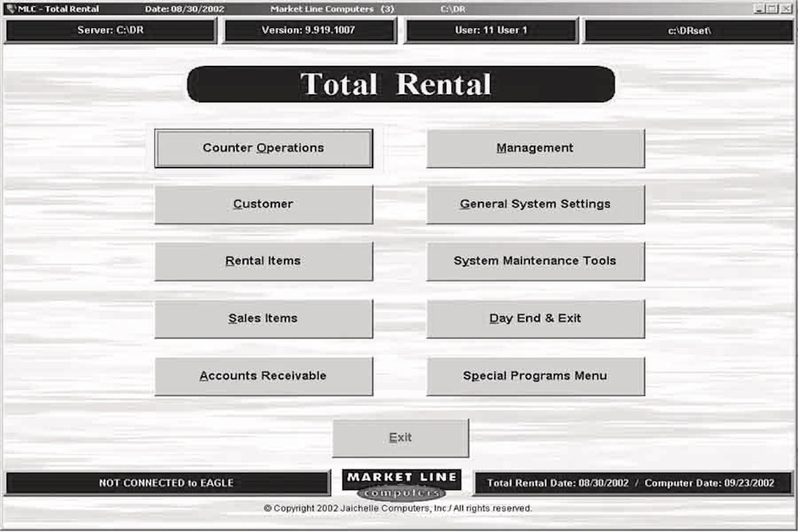The image size is (798, 532).
Task: Click the Server: C:\DR panel
Action: 110,30
